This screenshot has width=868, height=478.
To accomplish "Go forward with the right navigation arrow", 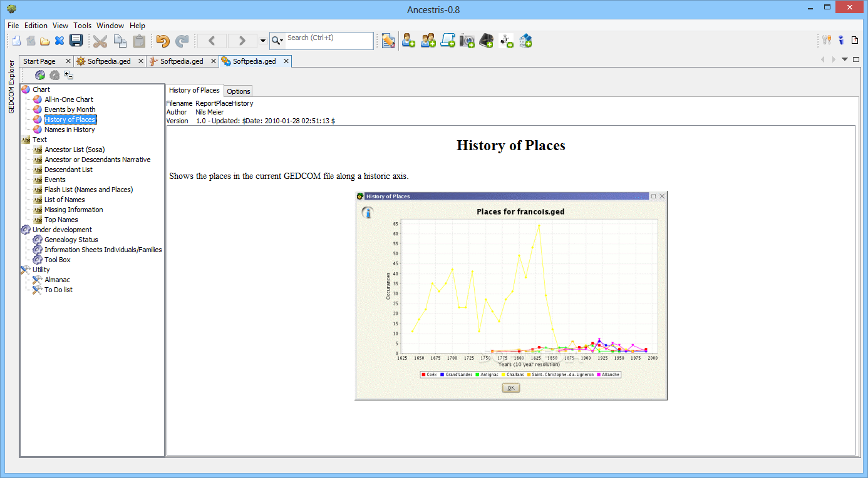I will [x=242, y=41].
